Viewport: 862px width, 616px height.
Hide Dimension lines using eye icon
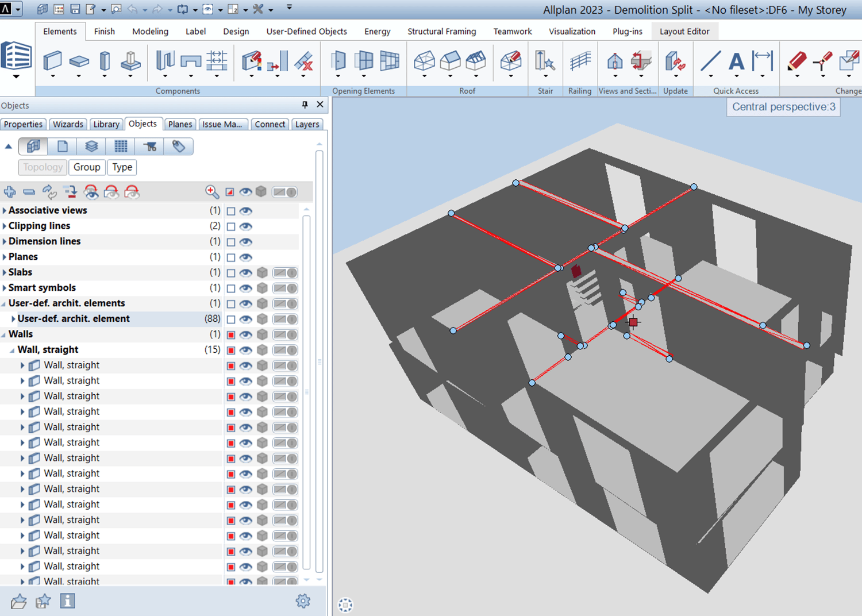tap(246, 242)
